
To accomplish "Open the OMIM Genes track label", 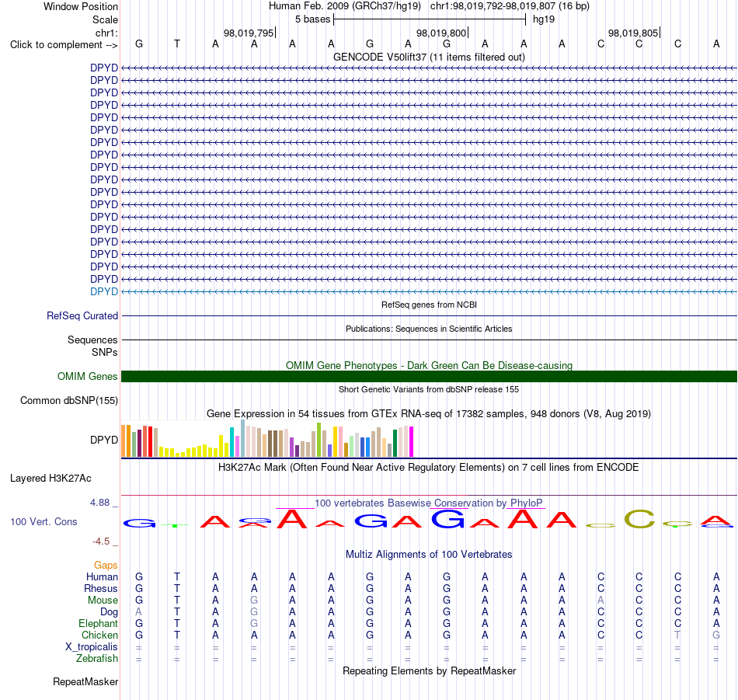I will tap(87, 377).
